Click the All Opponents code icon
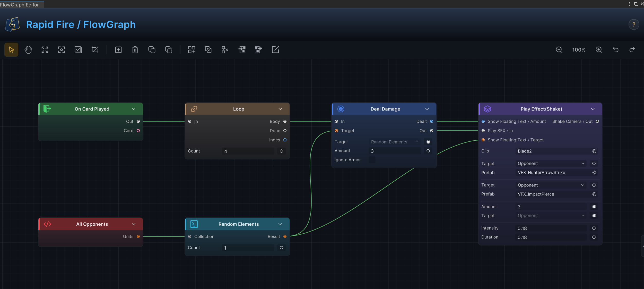This screenshot has width=644, height=289. 47,224
